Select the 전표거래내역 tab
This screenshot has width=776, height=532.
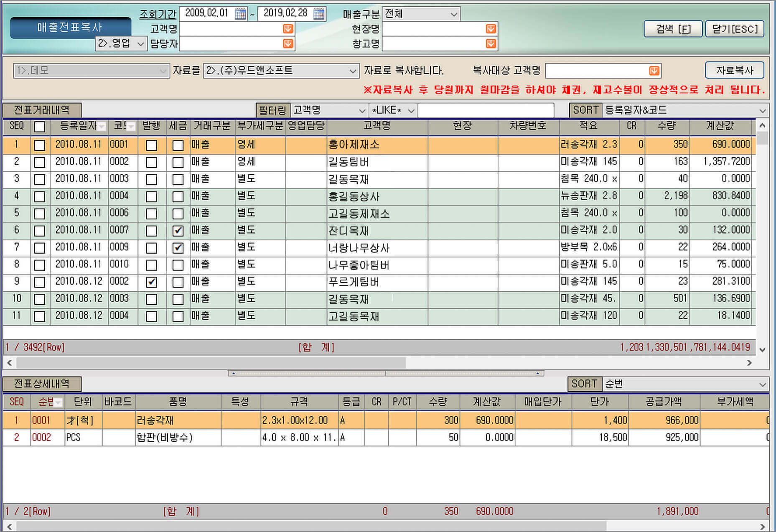point(42,110)
